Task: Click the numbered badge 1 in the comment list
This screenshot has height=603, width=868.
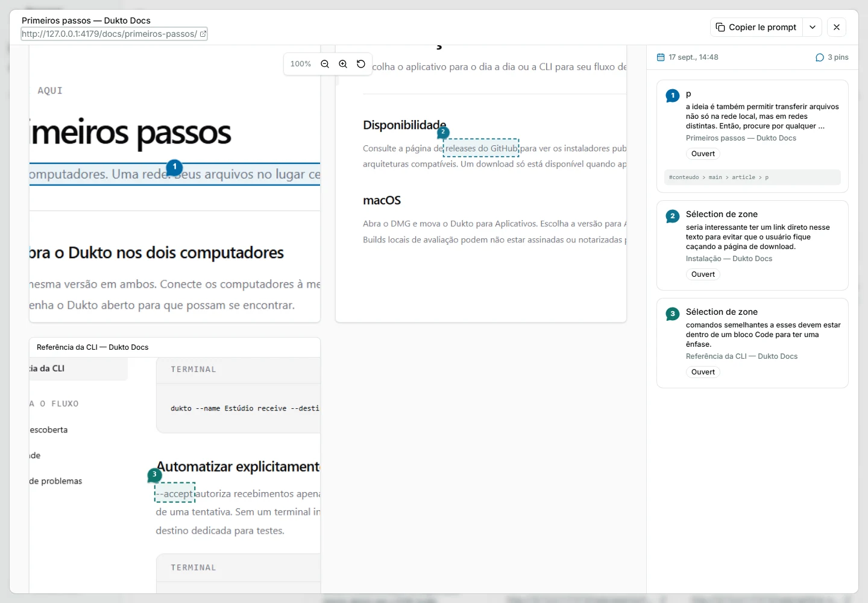Action: tap(673, 95)
